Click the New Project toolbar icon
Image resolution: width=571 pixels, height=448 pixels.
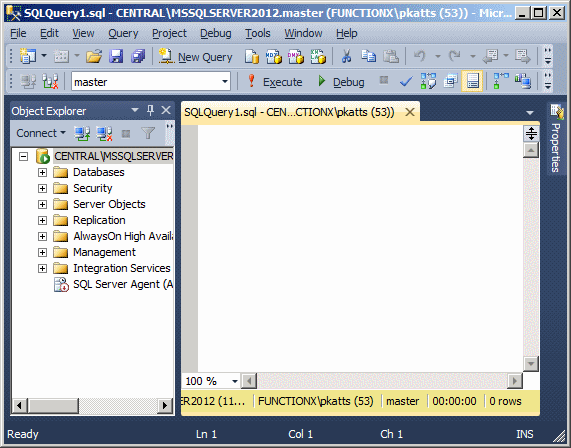pyautogui.click(x=27, y=56)
